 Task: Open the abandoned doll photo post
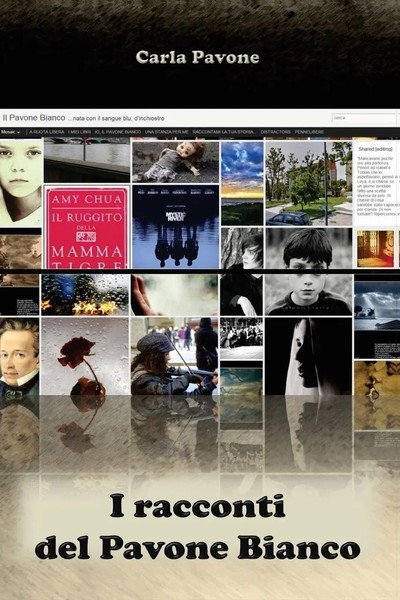176,162
